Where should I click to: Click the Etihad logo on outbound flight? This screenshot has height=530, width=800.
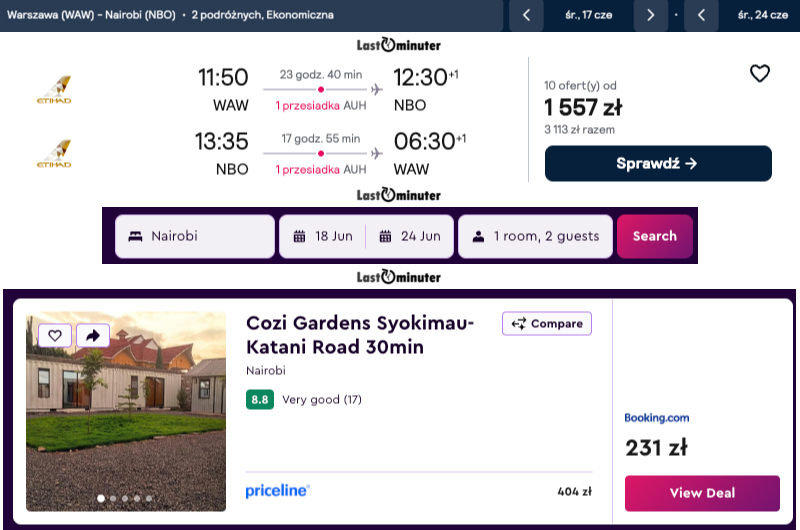click(54, 90)
